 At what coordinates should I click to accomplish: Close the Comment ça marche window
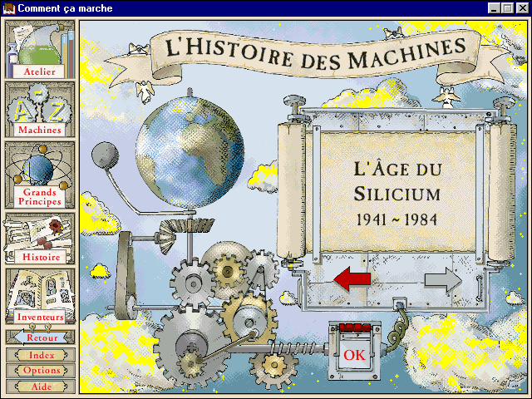coord(522,8)
